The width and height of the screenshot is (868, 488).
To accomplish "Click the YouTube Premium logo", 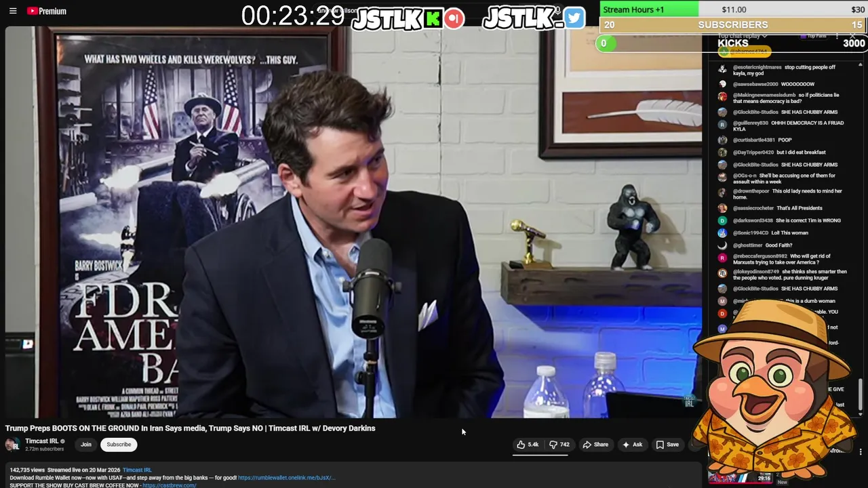I will [47, 11].
